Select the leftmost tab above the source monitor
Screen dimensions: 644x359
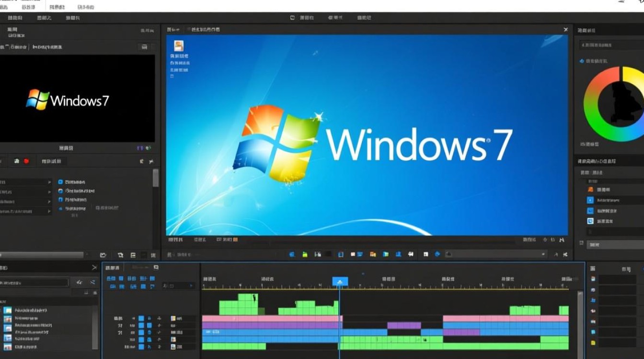point(172,29)
